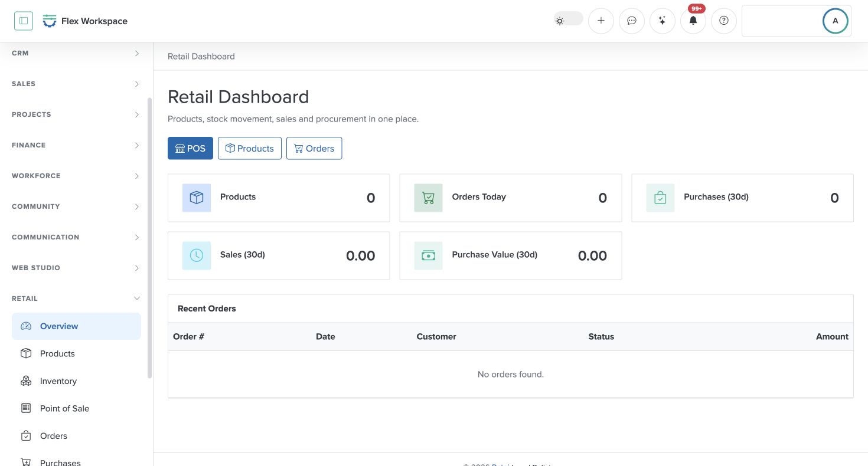Image resolution: width=868 pixels, height=466 pixels.
Task: Expand the COMMUNICATION sidebar section
Action: [76, 237]
